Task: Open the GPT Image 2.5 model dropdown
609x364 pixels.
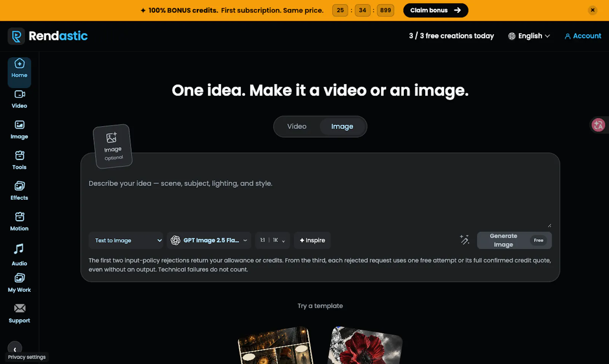Action: pyautogui.click(x=209, y=240)
